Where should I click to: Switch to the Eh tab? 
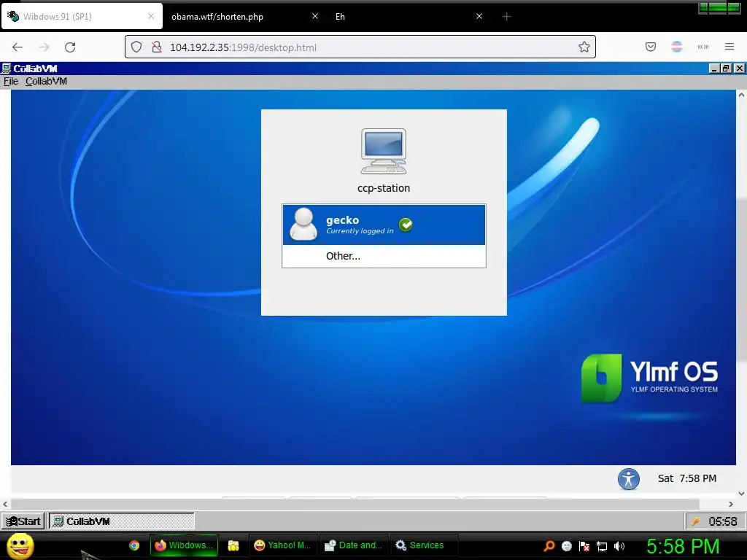[x=409, y=16]
